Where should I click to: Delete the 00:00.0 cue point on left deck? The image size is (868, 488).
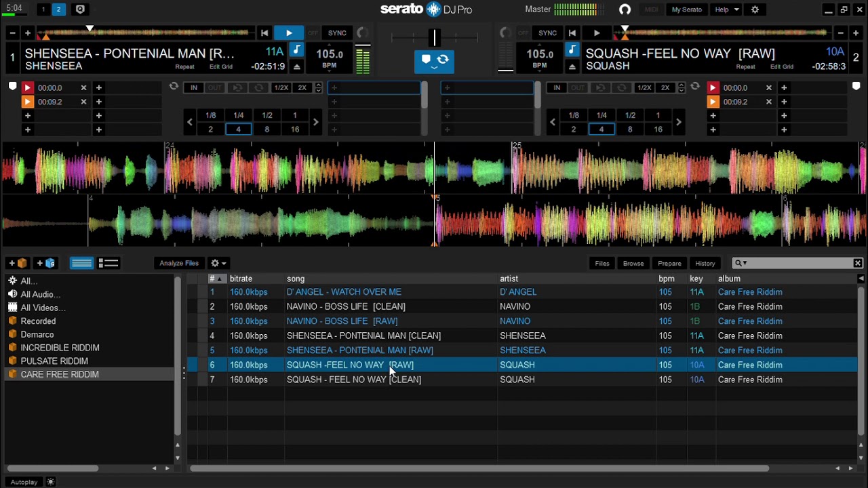tap(83, 87)
